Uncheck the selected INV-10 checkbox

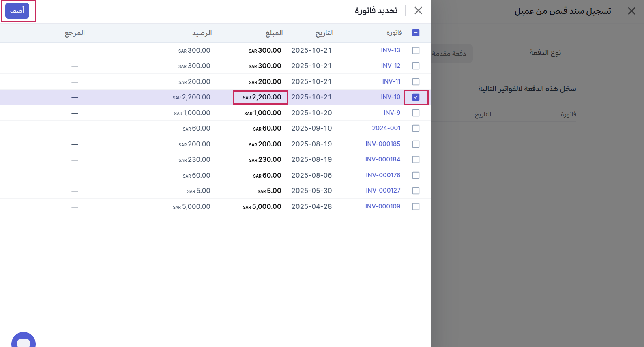tap(416, 97)
